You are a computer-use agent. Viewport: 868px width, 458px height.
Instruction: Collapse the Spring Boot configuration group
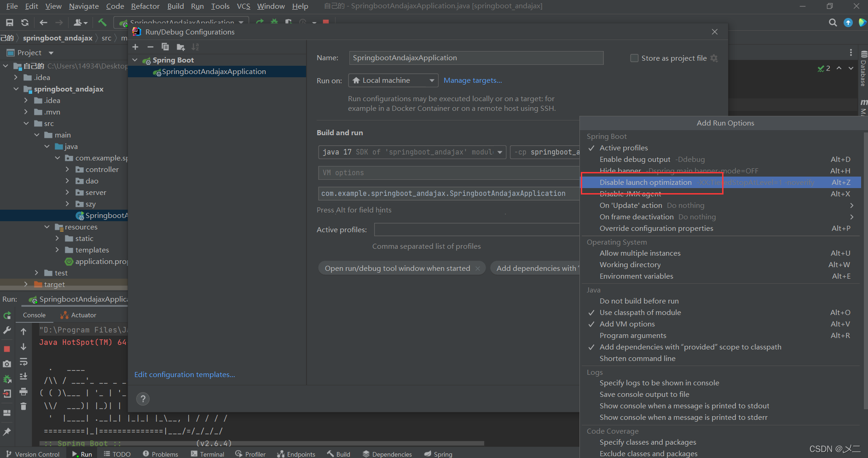click(x=135, y=60)
